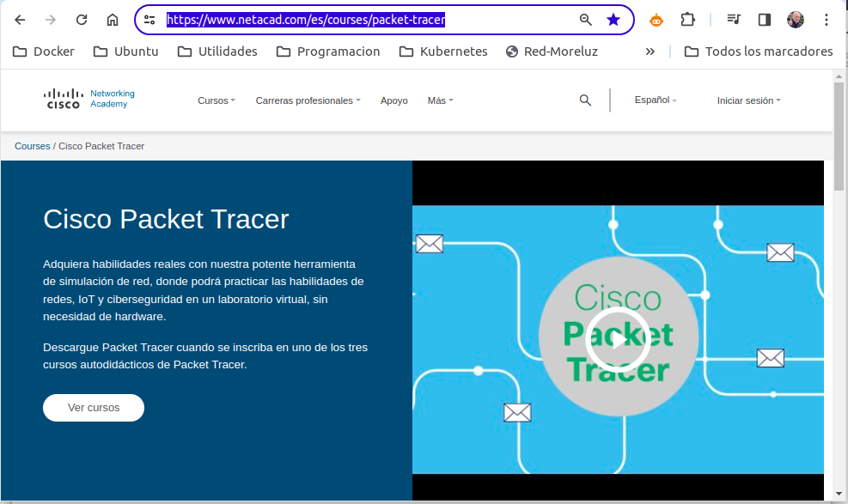Image resolution: width=848 pixels, height=504 pixels.
Task: Open the browser extensions puzzle icon
Action: (687, 20)
